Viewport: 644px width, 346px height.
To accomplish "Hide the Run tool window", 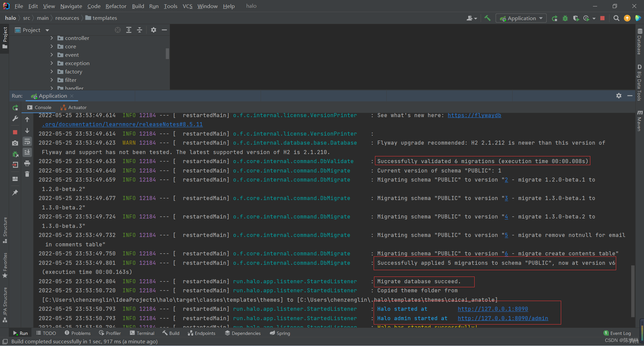I will tap(630, 96).
